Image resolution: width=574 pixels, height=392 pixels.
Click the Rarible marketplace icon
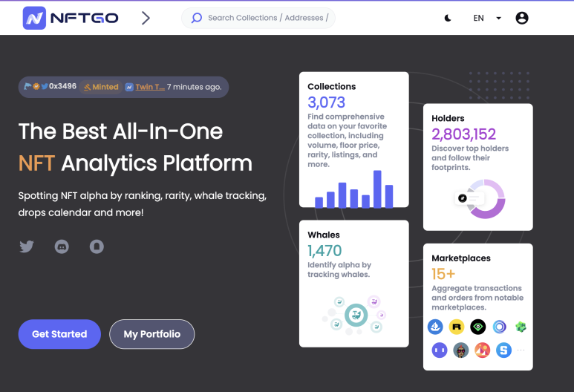pos(457,327)
